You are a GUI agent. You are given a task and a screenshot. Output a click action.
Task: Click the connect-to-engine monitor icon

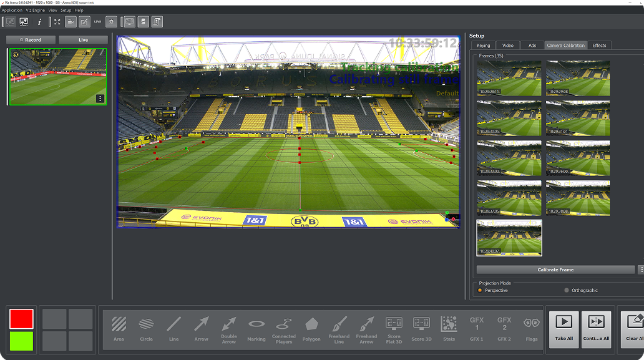(x=24, y=22)
